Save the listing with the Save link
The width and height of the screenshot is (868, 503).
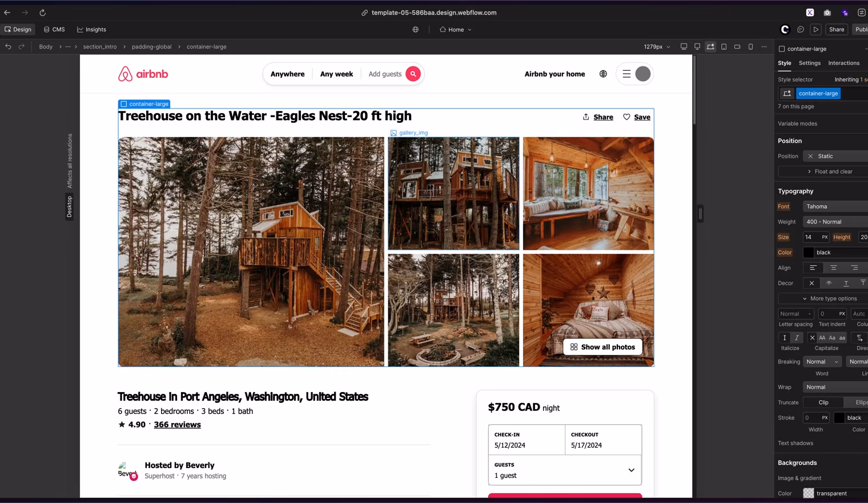coord(636,117)
